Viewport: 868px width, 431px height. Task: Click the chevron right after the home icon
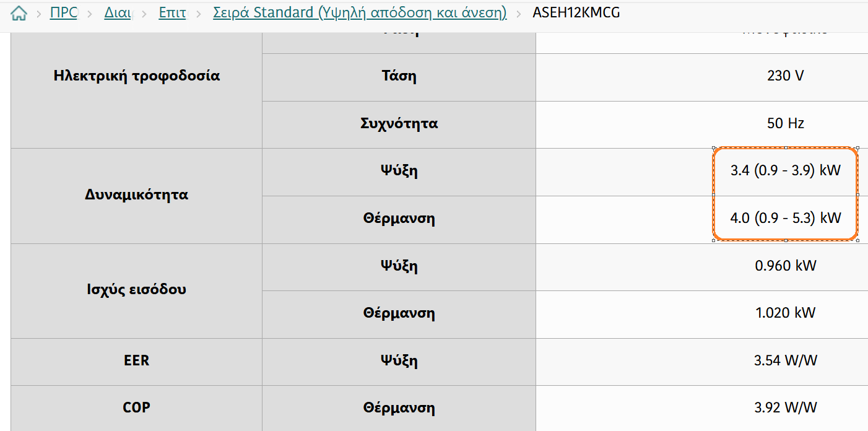click(38, 13)
